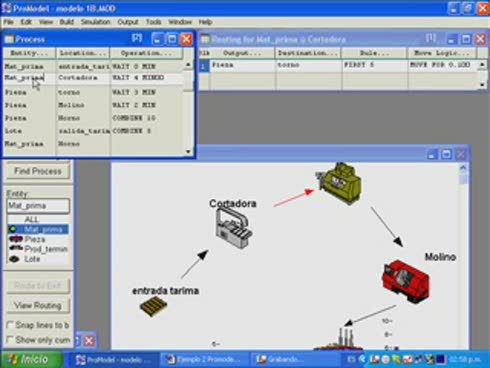Select Mat_prima entity in the entity list
Screen dimensions: 490x368
[38, 229]
